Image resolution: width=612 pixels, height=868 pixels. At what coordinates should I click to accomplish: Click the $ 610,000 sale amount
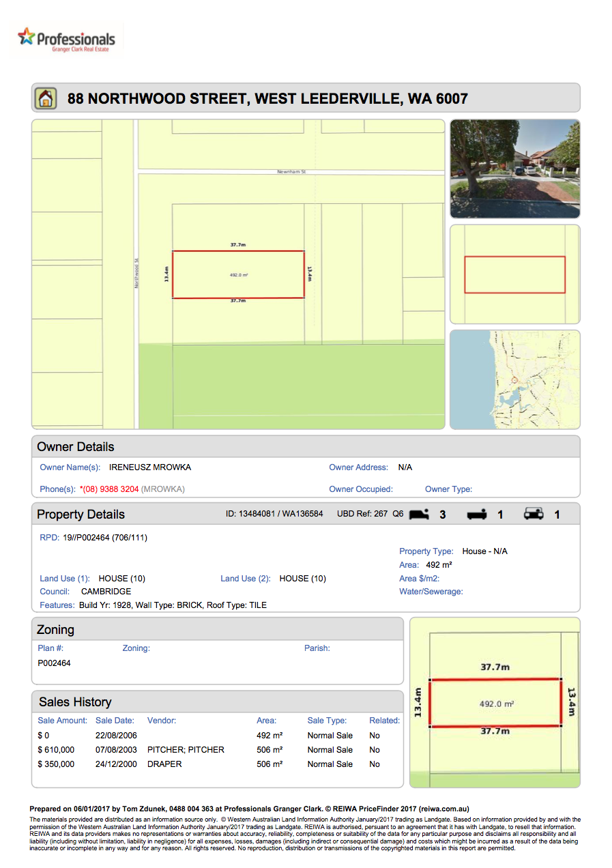coord(56,750)
